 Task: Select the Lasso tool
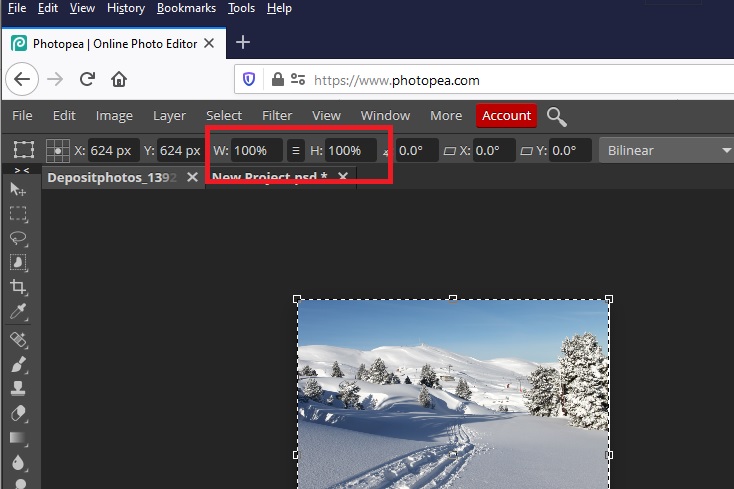(x=18, y=238)
